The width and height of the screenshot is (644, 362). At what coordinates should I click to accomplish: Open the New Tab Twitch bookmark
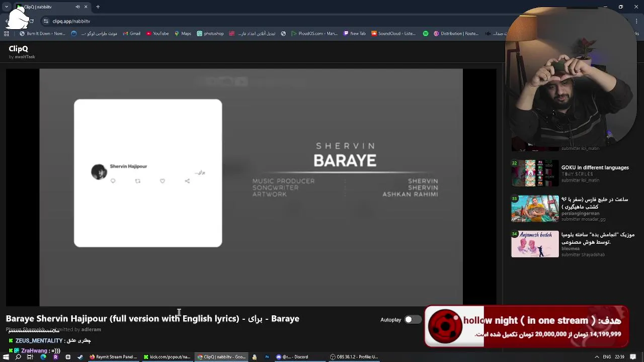click(x=355, y=34)
